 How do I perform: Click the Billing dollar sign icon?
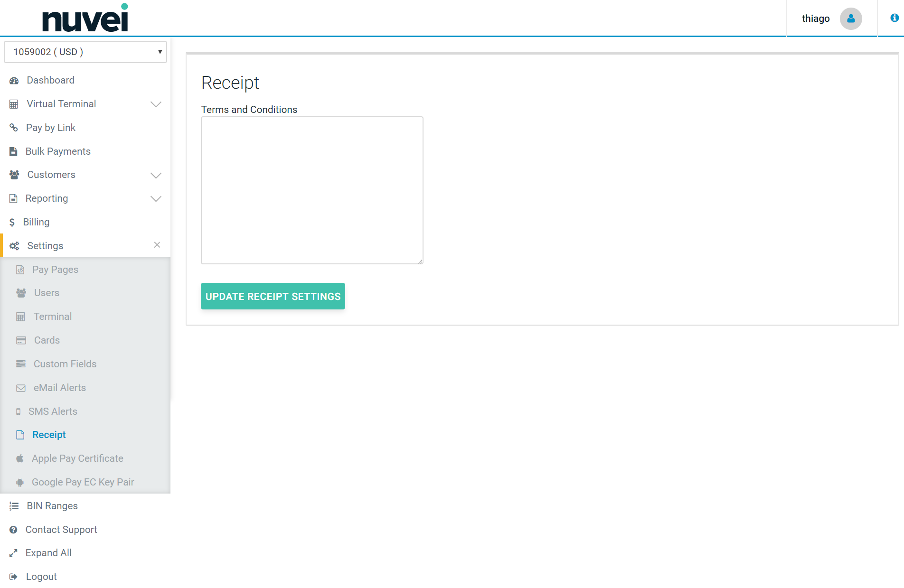coord(12,222)
